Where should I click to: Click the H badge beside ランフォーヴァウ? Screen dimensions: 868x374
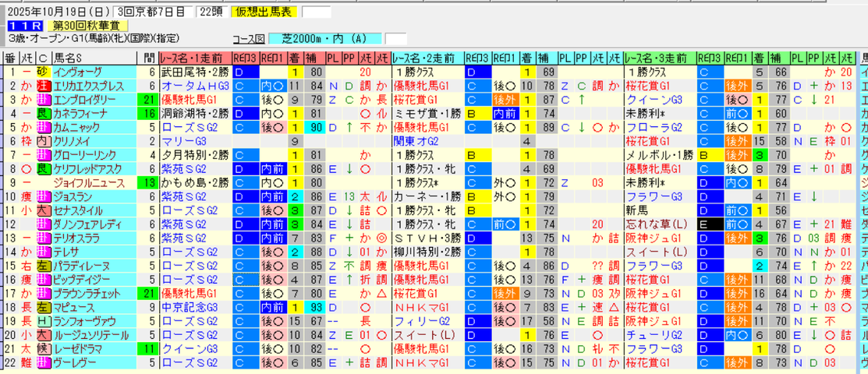[43, 321]
